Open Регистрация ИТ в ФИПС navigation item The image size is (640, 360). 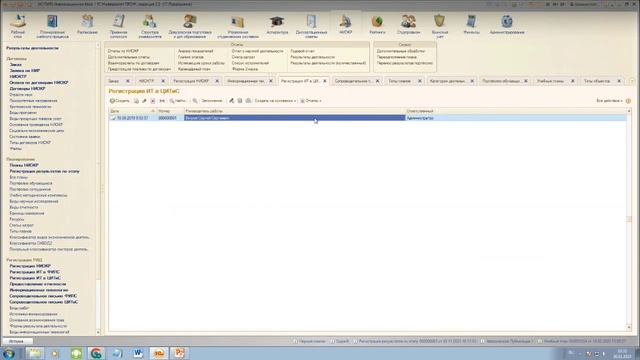(35, 272)
